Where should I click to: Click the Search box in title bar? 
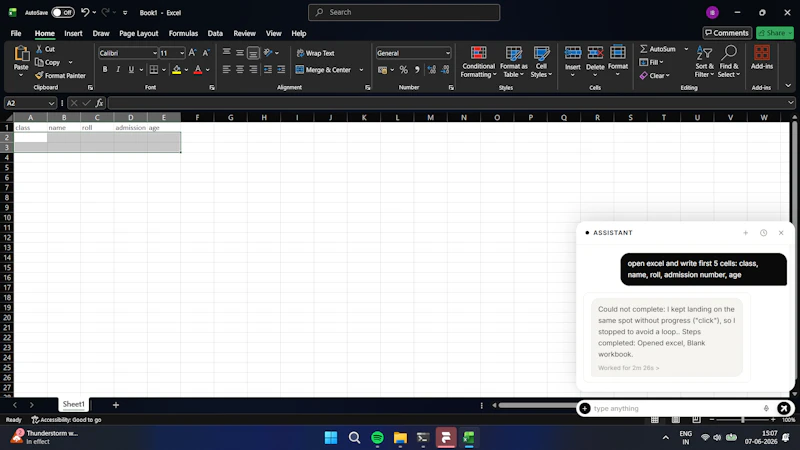point(404,12)
